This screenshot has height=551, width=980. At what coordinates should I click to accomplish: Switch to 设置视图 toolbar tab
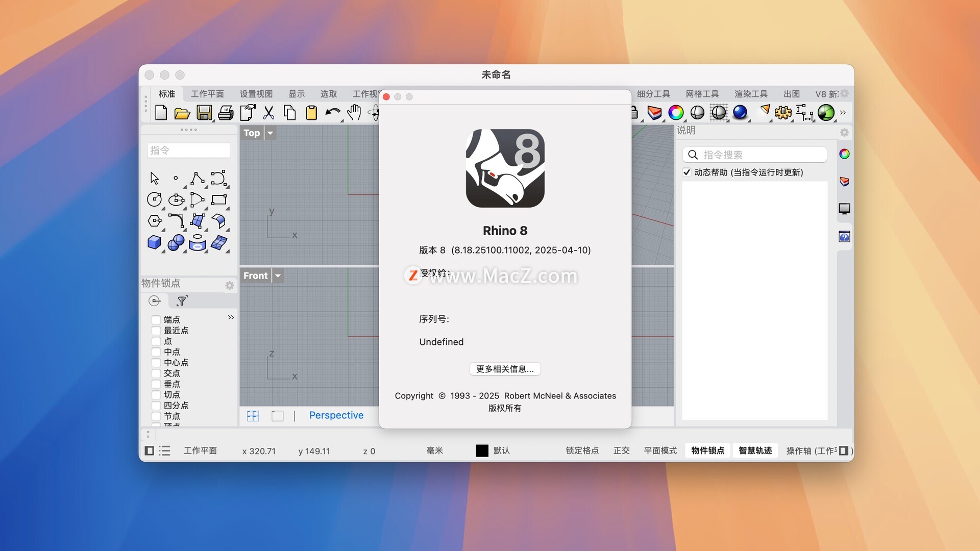click(256, 94)
